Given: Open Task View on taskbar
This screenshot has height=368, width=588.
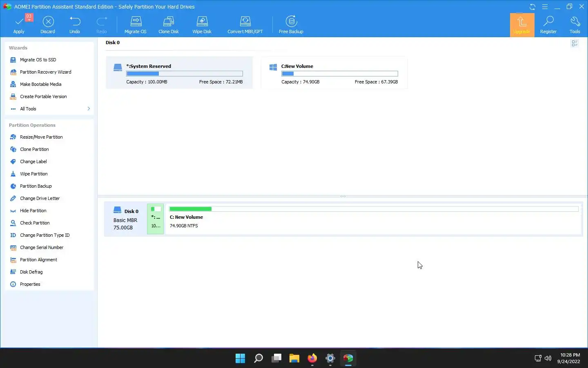Looking at the screenshot, I should point(276,359).
